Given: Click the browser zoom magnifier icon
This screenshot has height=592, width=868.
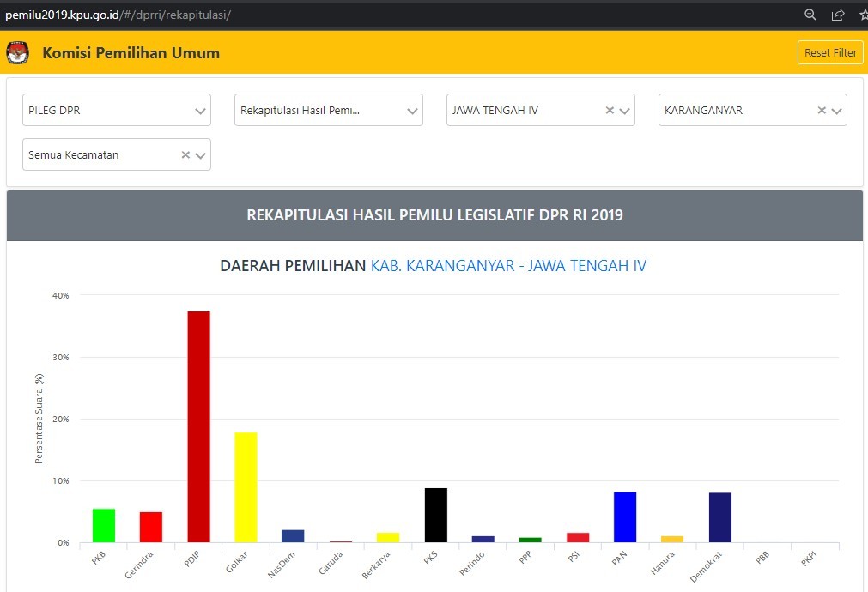Looking at the screenshot, I should [x=810, y=15].
